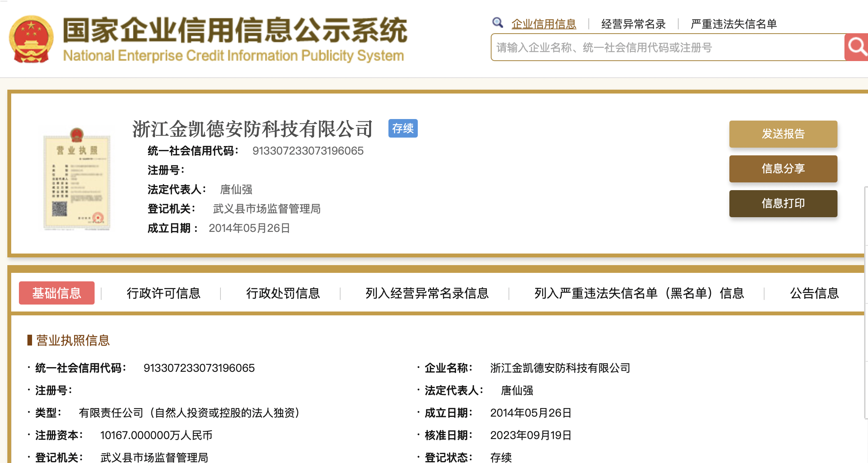
Task: Click the company title 浙江金凯德安防科技有限公司
Action: 253,129
